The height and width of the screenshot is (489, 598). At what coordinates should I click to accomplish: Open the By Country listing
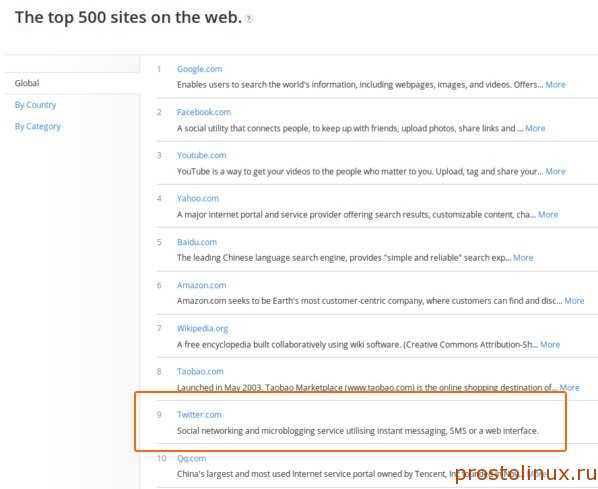[x=35, y=105]
